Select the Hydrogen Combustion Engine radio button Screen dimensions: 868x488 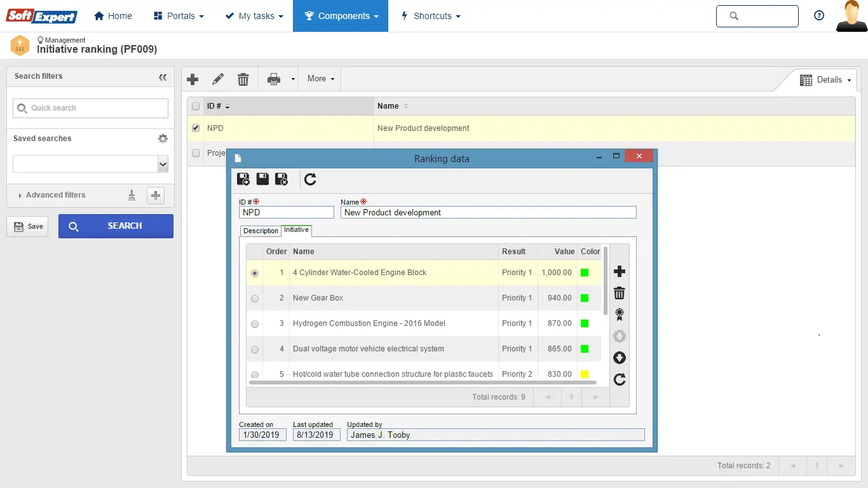[x=255, y=324]
